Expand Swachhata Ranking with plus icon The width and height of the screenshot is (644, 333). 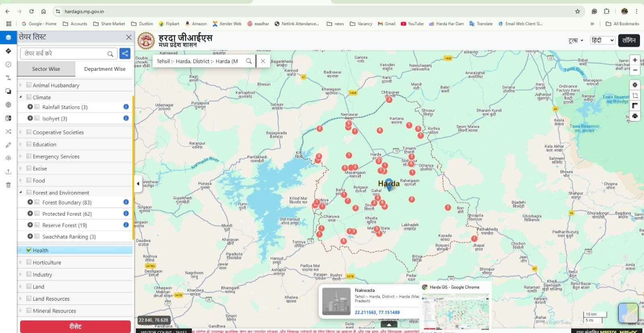click(x=30, y=236)
